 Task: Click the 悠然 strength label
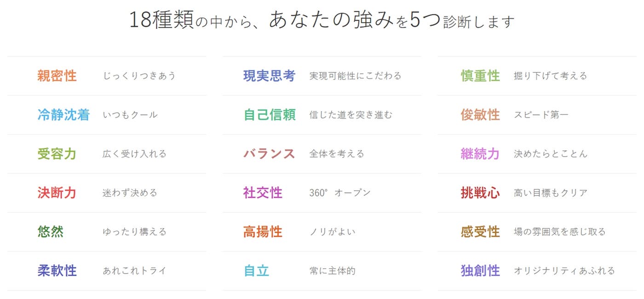pos(51,232)
